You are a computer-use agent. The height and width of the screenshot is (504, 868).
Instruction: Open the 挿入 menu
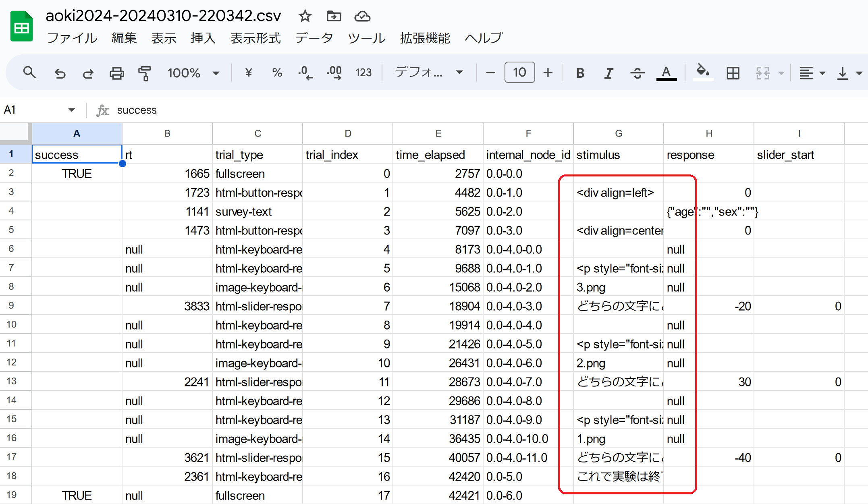click(203, 38)
